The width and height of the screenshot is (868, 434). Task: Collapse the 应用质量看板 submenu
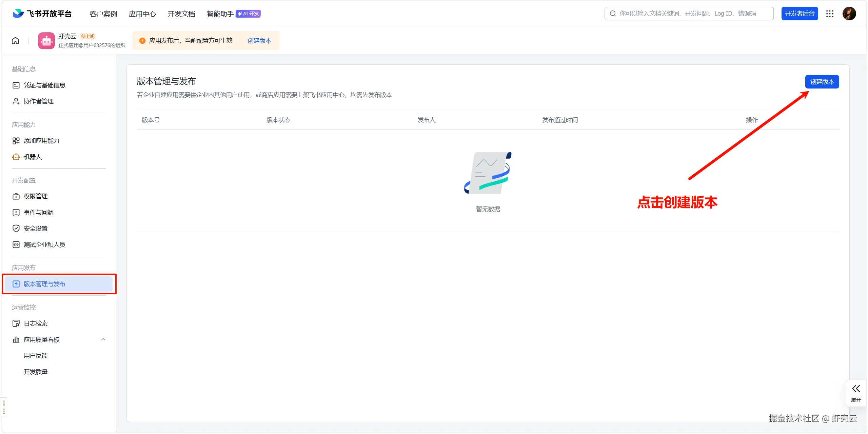point(103,339)
